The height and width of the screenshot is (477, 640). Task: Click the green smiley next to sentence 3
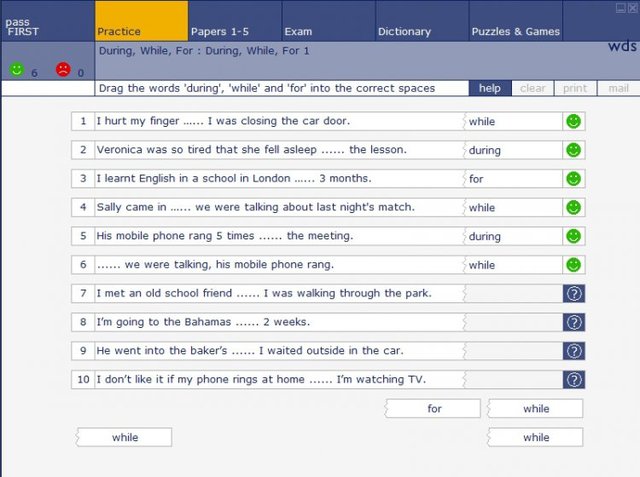tap(573, 179)
